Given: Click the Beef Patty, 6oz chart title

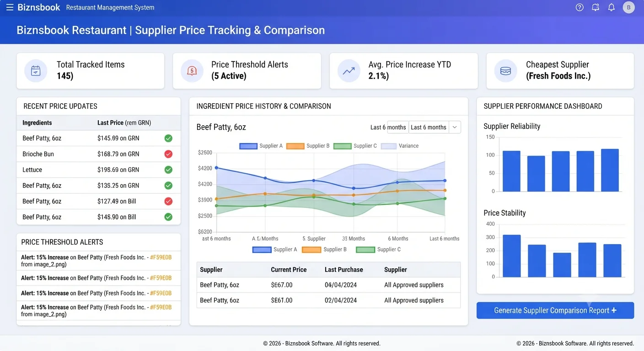Looking at the screenshot, I should tap(221, 127).
